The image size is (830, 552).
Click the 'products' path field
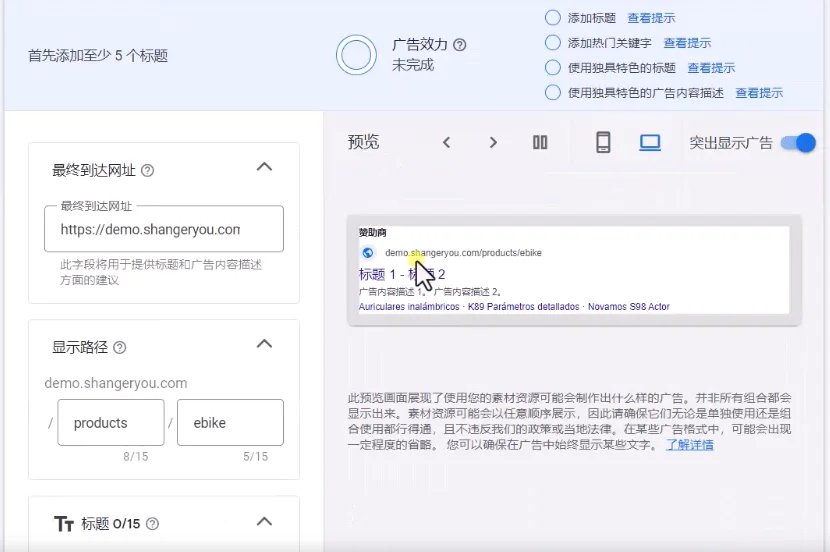tap(111, 423)
